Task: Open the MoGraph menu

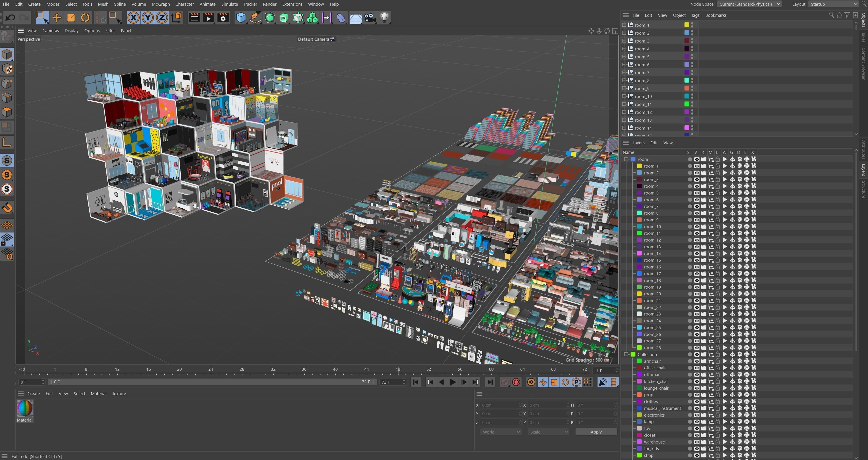Action: tap(160, 4)
